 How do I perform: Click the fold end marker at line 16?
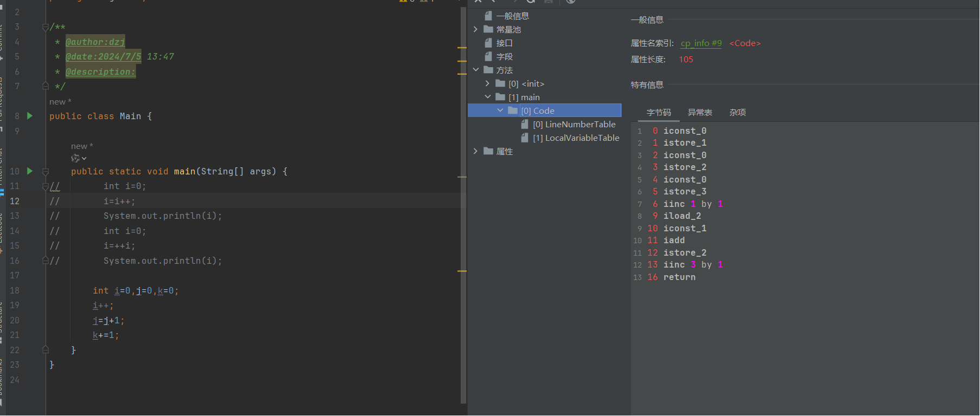pos(46,261)
